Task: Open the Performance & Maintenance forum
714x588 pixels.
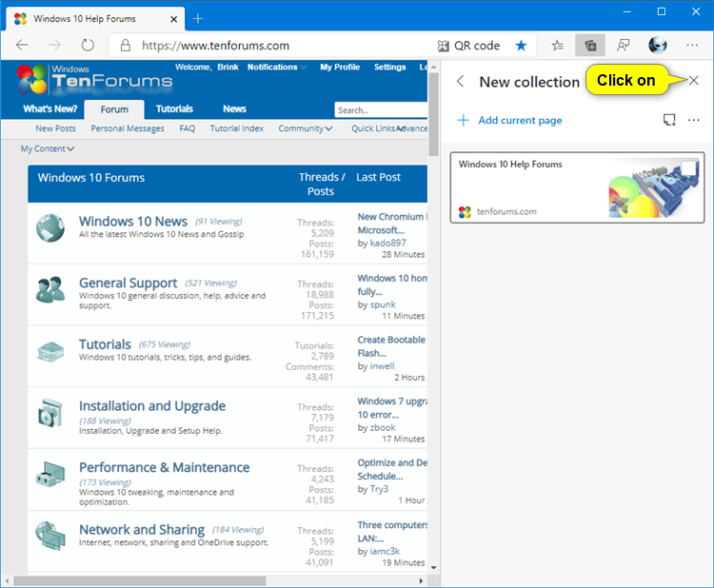Action: [x=165, y=467]
